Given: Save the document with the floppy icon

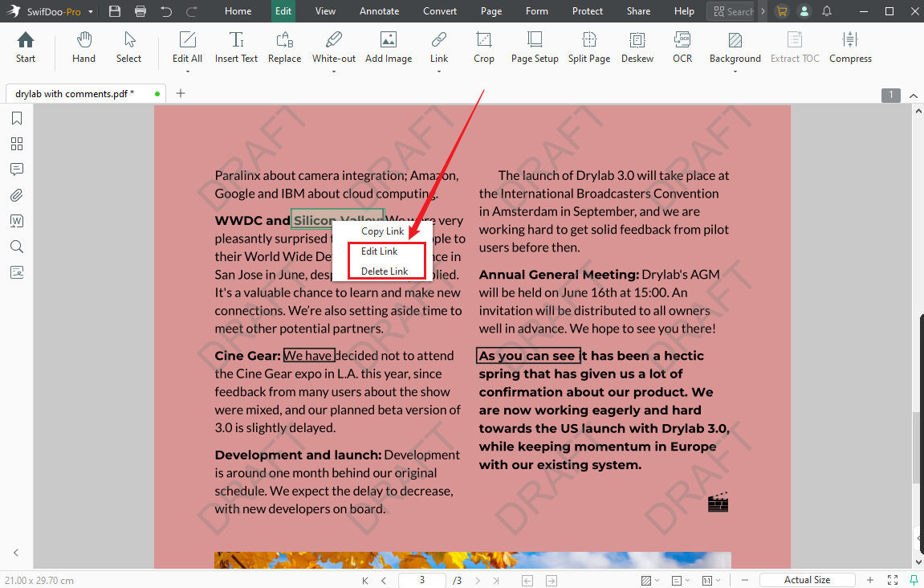Looking at the screenshot, I should click(x=115, y=11).
